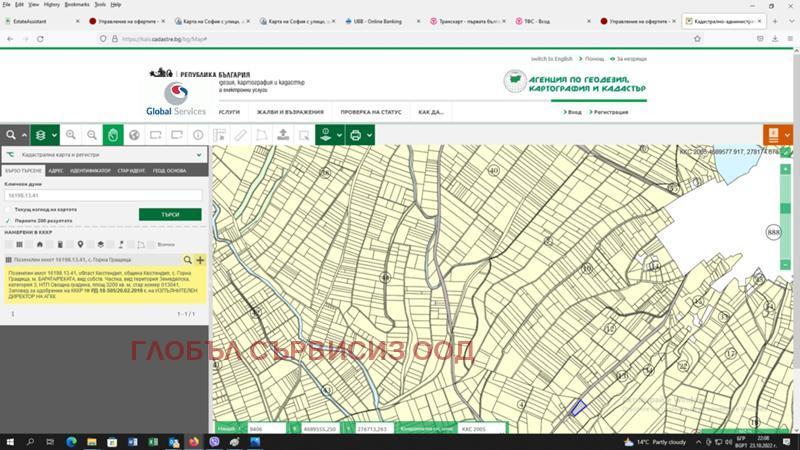This screenshot has height=450, width=800.
Task: Click the orange book icon at right
Action: coord(772,135)
